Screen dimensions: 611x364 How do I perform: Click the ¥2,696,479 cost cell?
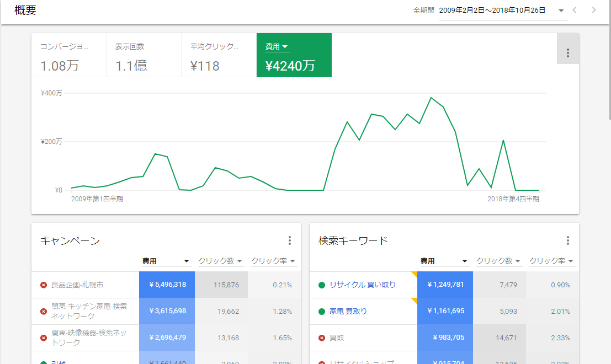tap(167, 338)
